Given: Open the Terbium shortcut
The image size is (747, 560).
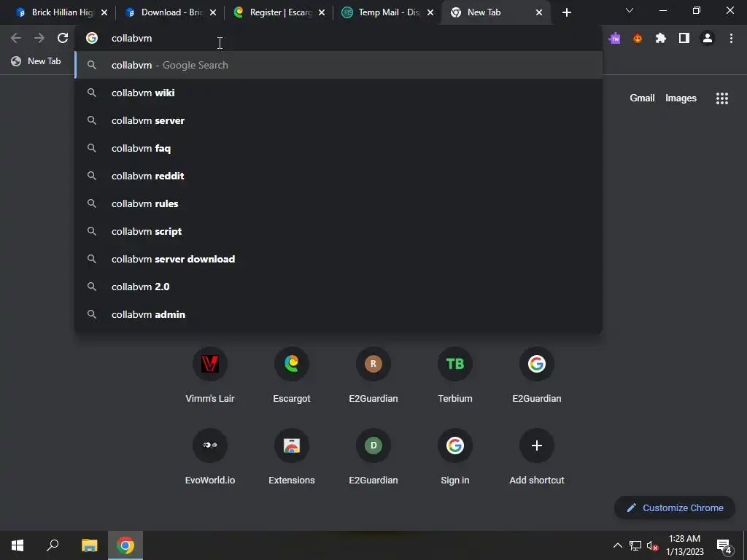Looking at the screenshot, I should [455, 376].
